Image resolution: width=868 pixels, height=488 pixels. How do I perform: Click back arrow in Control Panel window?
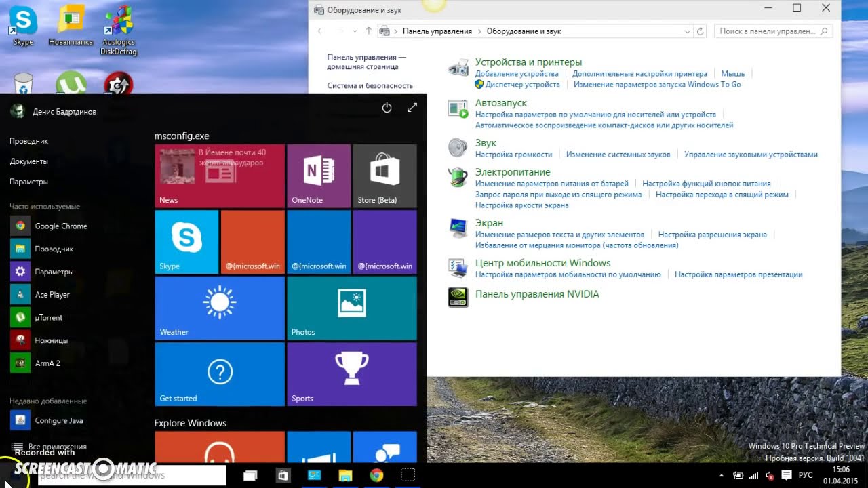[x=321, y=31]
